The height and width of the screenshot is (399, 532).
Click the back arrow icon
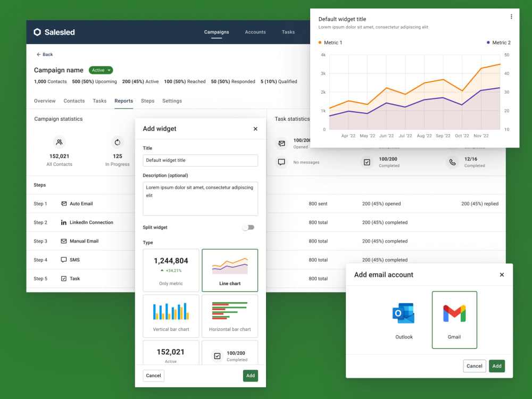(38, 54)
